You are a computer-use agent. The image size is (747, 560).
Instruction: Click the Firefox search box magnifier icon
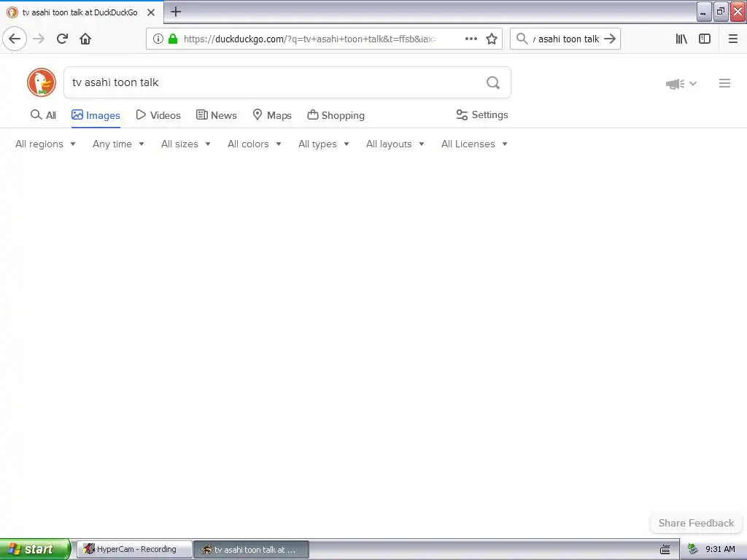[522, 39]
